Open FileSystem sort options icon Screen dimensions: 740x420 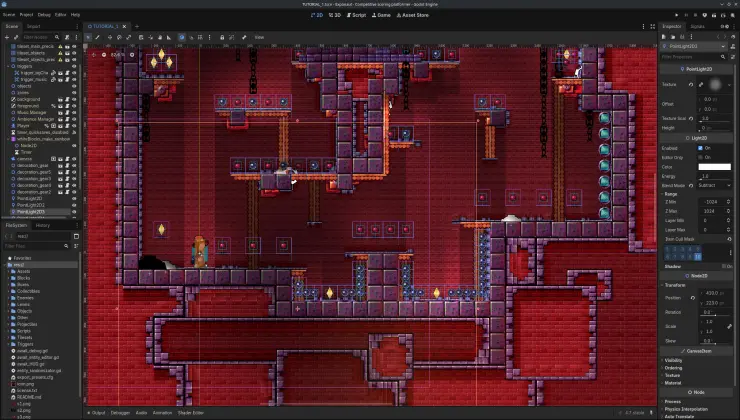[76, 246]
